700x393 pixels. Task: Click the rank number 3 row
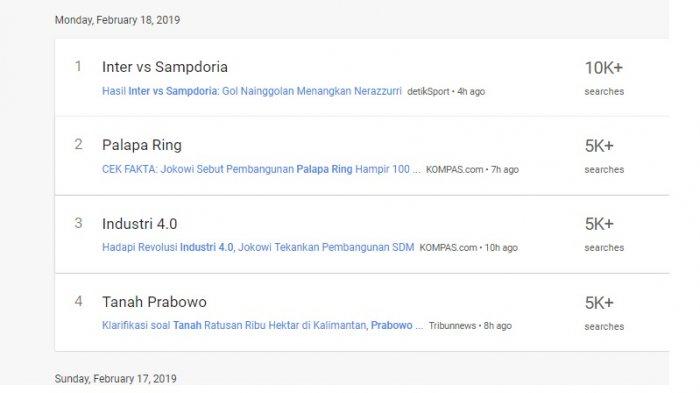pos(362,234)
